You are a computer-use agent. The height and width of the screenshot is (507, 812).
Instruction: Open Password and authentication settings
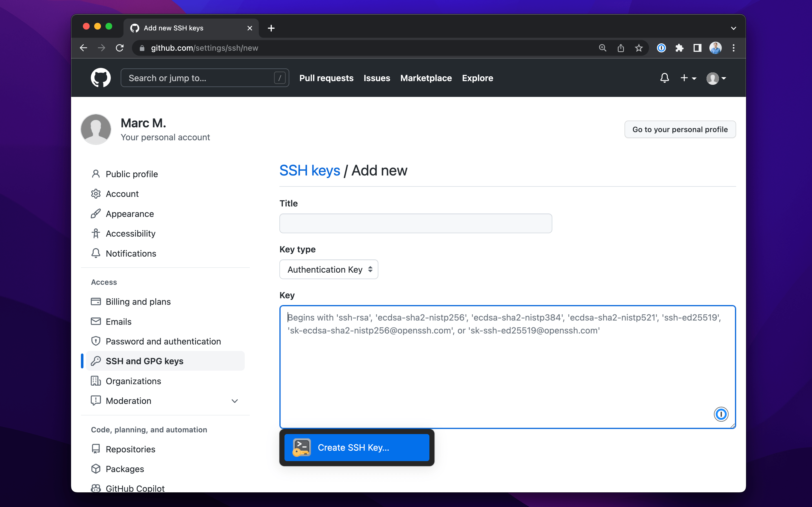point(164,341)
